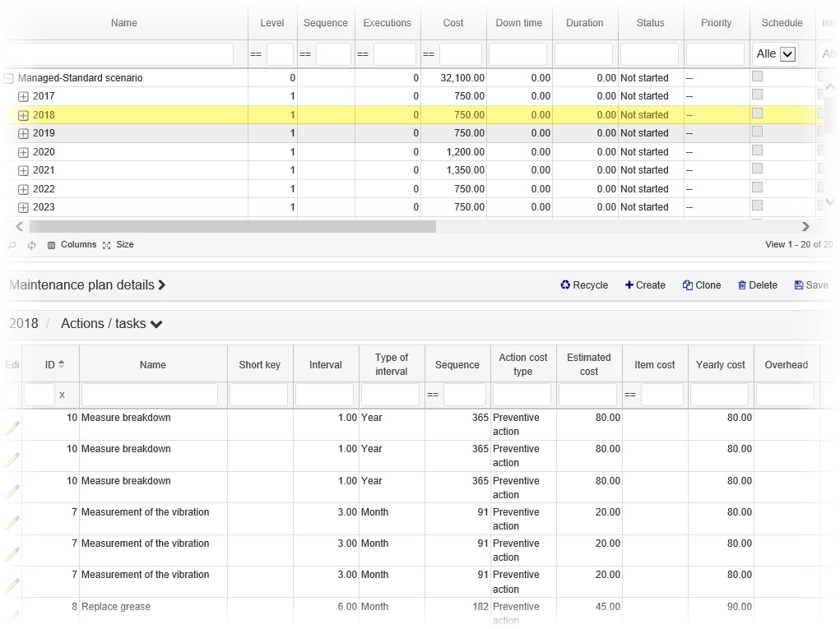This screenshot has height=629, width=840.
Task: Toggle Schedule checkbox for 2020 row
Action: (x=757, y=150)
